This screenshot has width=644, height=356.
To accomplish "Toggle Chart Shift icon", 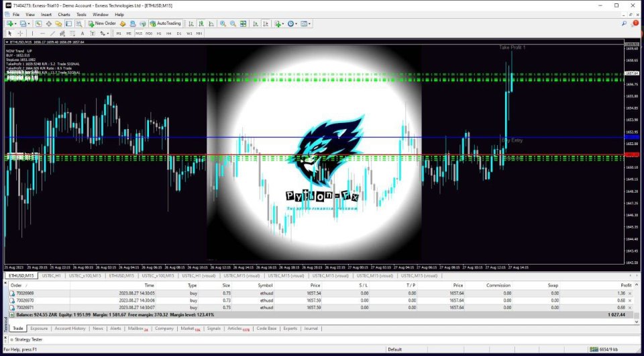I will point(266,24).
